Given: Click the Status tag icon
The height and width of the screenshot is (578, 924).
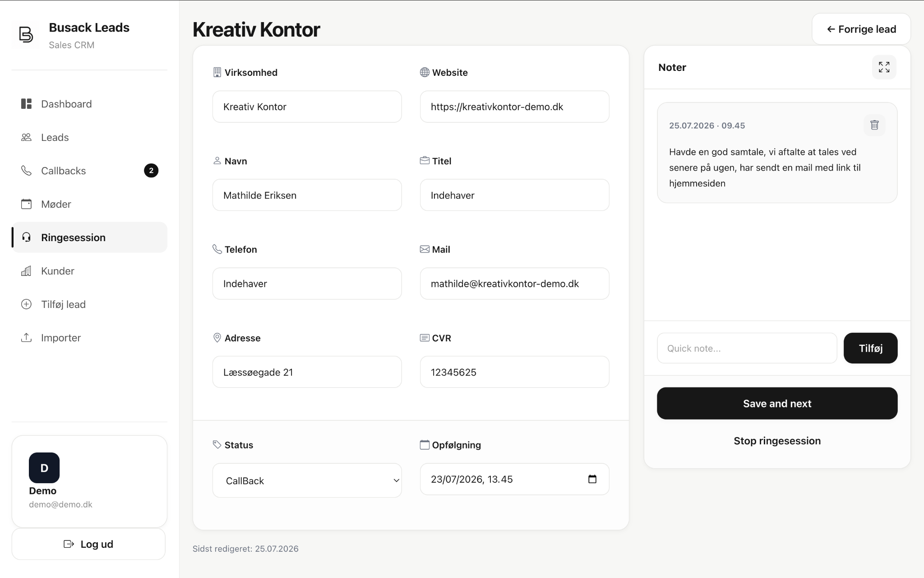Looking at the screenshot, I should [x=217, y=445].
